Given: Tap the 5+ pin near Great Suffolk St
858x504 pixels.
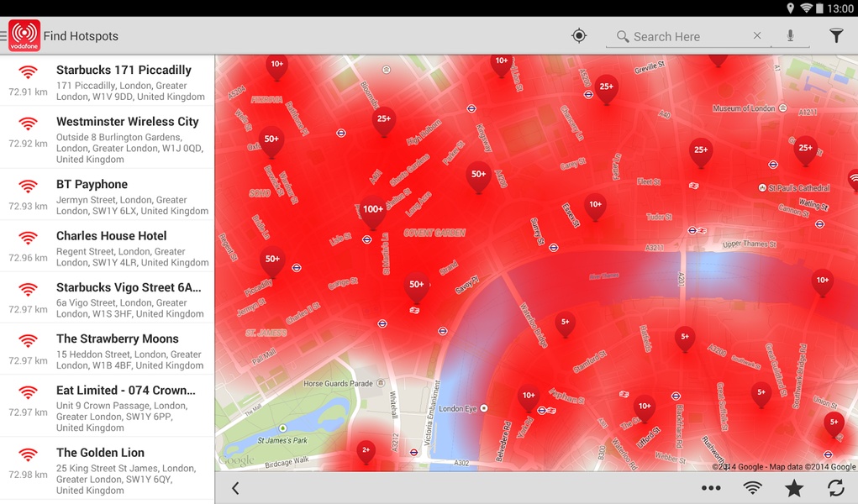Looking at the screenshot, I should (x=761, y=395).
